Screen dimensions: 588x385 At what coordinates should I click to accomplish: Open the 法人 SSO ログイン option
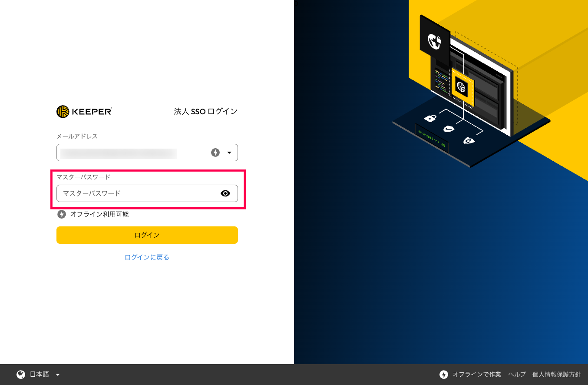(205, 112)
